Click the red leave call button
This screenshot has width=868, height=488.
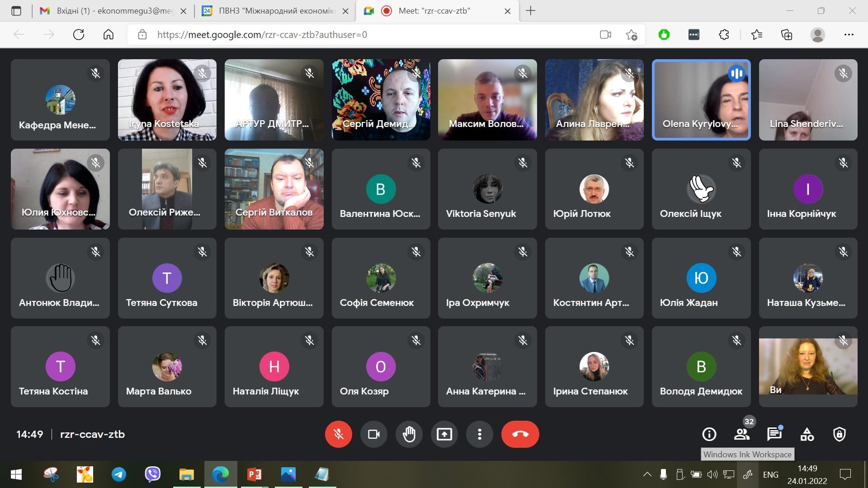[x=520, y=434]
